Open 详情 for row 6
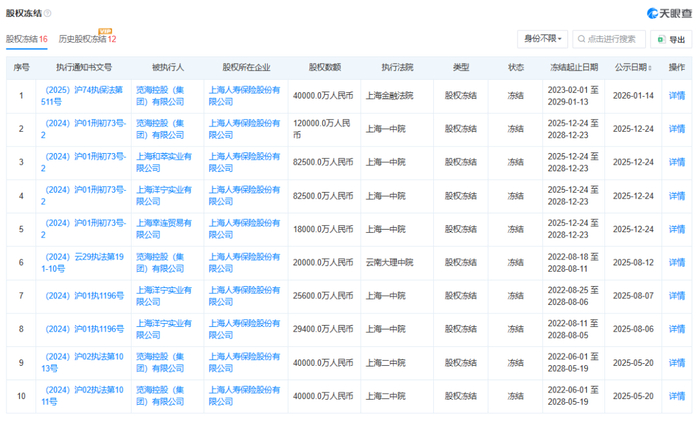This screenshot has height=421, width=700. point(677,263)
